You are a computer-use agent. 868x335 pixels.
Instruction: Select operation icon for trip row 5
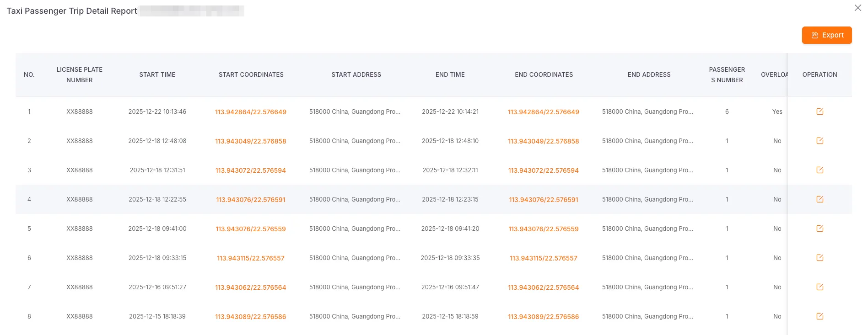tap(819, 229)
